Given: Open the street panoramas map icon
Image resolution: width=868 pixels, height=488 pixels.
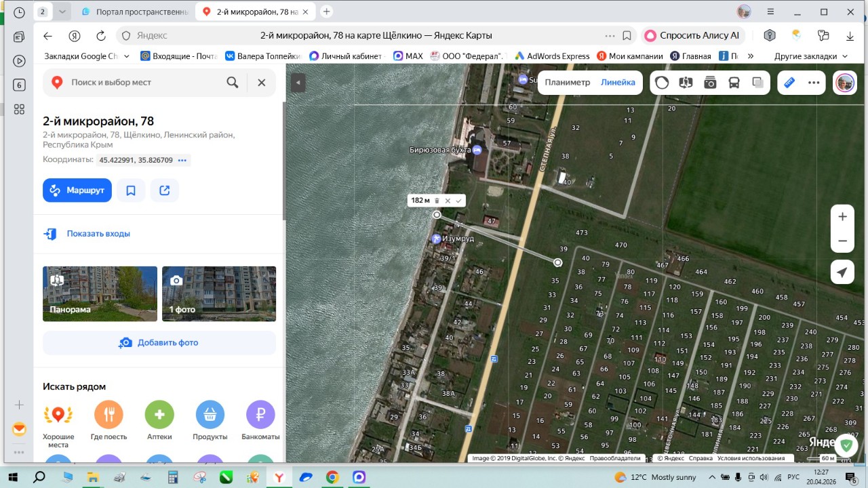Looking at the screenshot, I should pos(686,83).
